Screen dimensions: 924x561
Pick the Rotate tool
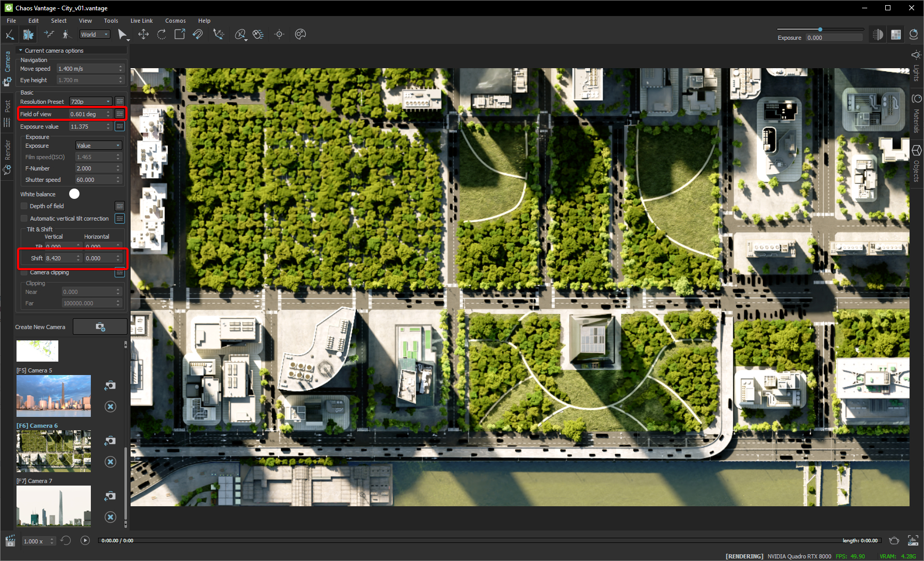point(162,35)
